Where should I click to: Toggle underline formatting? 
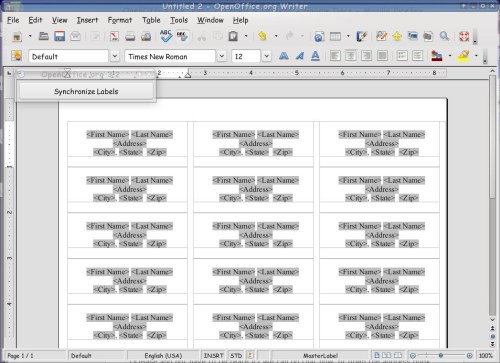pos(315,56)
